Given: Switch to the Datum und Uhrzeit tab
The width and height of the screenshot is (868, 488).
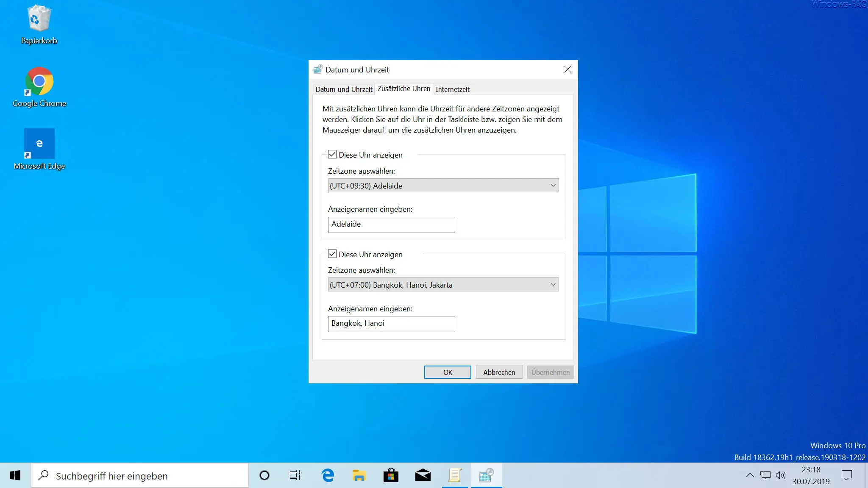Looking at the screenshot, I should pos(344,89).
